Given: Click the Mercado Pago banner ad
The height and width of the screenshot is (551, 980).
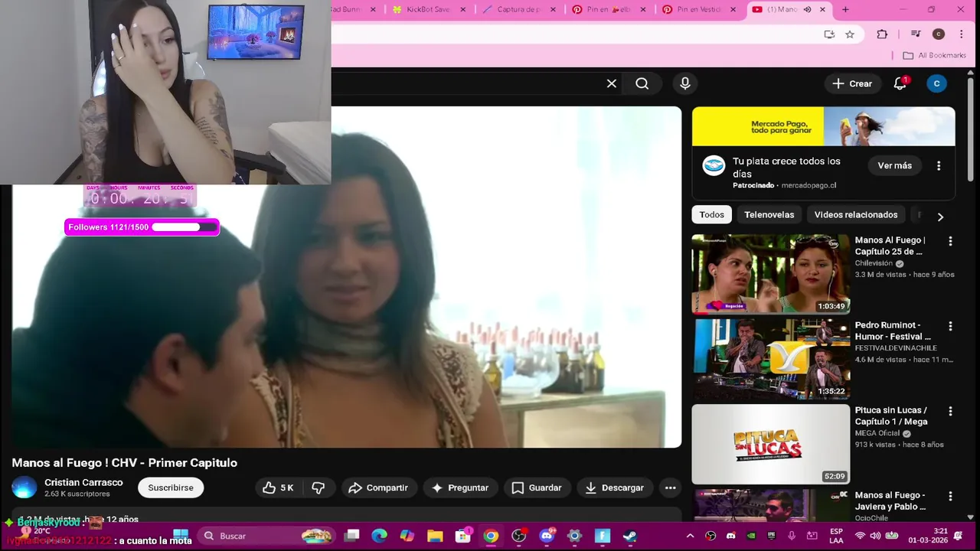Looking at the screenshot, I should (823, 126).
